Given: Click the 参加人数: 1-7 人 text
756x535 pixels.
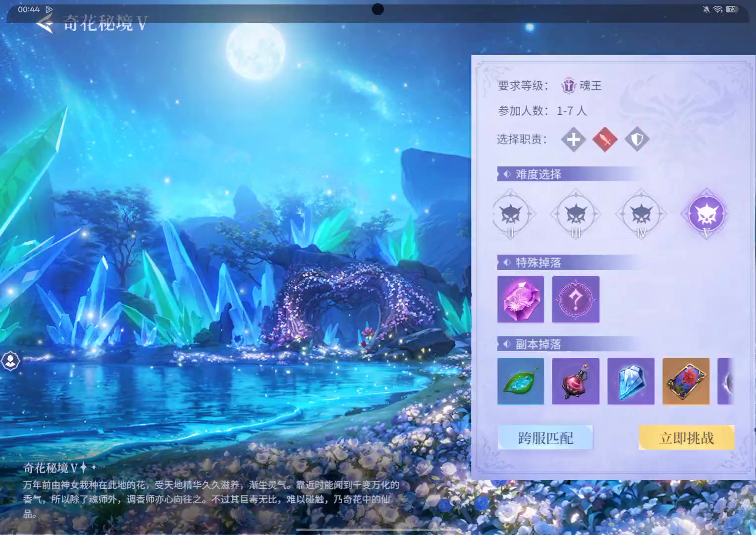Looking at the screenshot, I should 542,110.
